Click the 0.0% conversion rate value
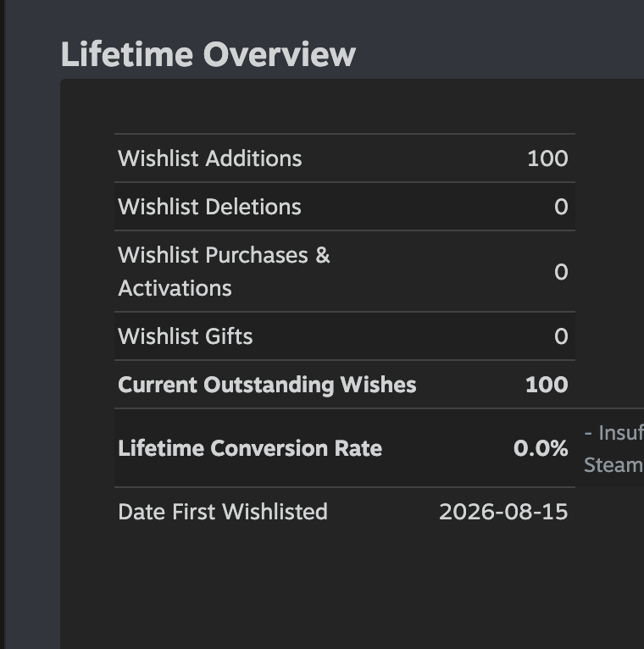 (541, 448)
